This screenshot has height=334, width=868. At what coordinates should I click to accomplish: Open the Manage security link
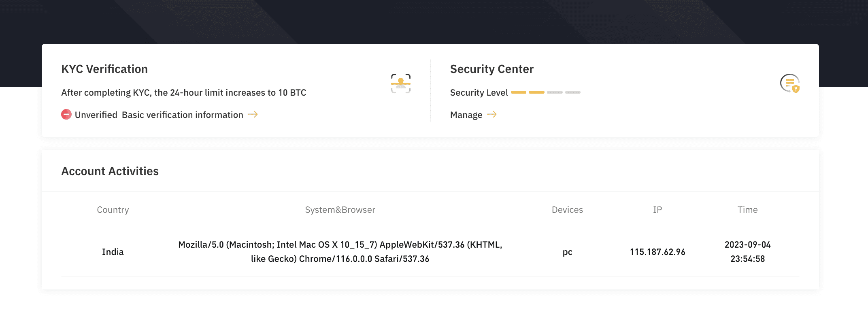(x=466, y=115)
